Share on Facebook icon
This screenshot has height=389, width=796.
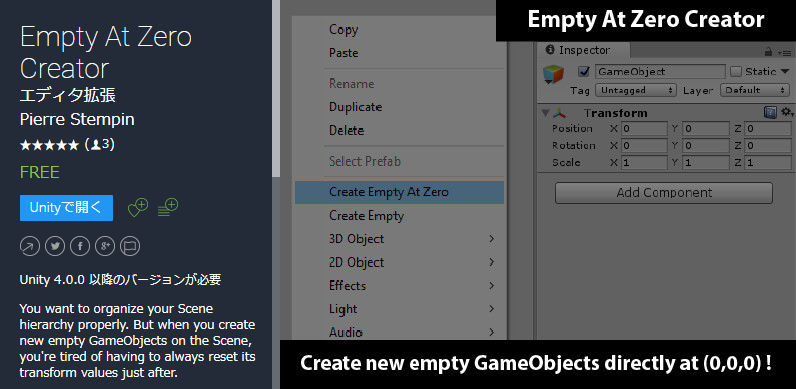(80, 247)
